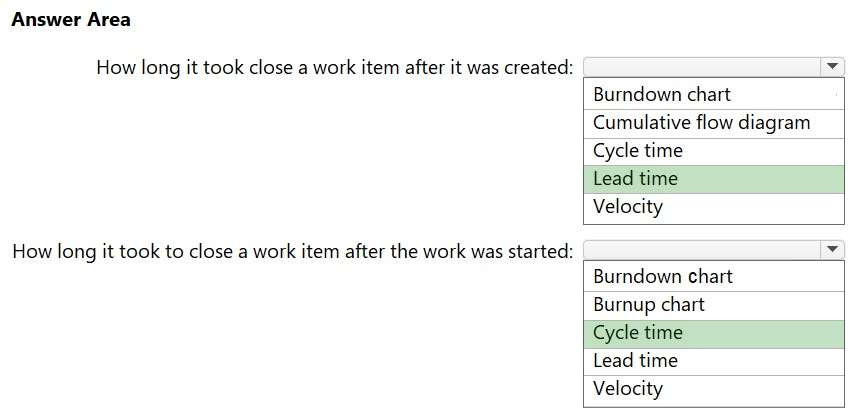The image size is (860, 419).
Task: Choose Velocity in the first dropdown list
Action: click(x=628, y=207)
